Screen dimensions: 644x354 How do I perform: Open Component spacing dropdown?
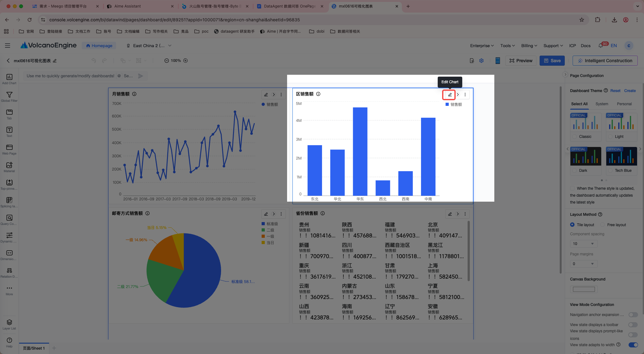click(x=584, y=244)
